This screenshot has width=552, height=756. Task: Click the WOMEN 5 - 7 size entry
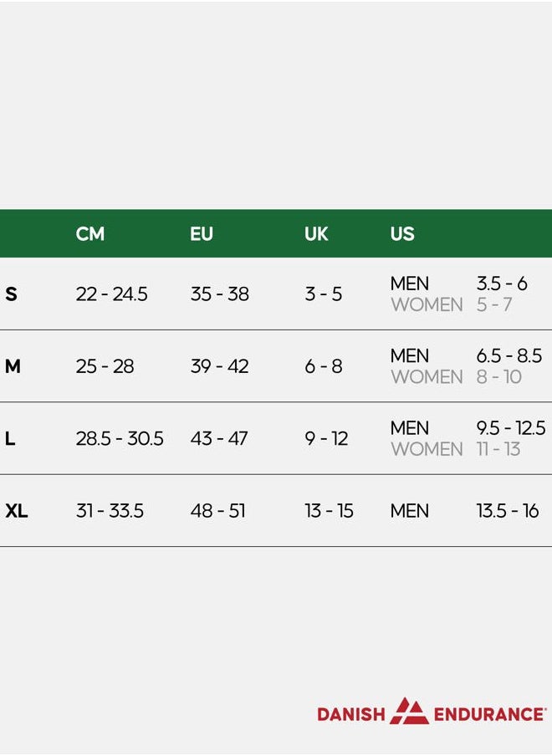point(452,304)
